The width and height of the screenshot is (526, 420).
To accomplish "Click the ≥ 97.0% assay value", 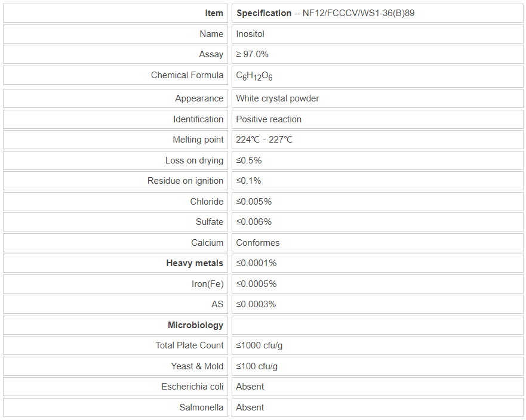I will point(253,54).
